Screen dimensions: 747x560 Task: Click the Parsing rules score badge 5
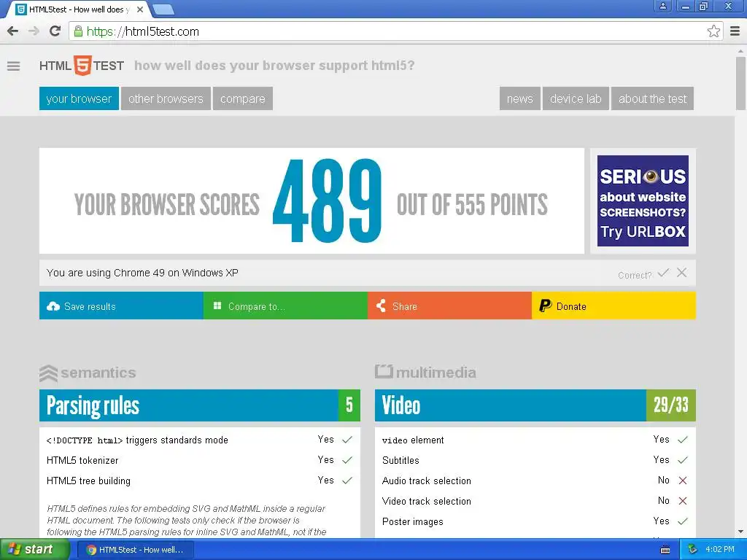(x=349, y=405)
